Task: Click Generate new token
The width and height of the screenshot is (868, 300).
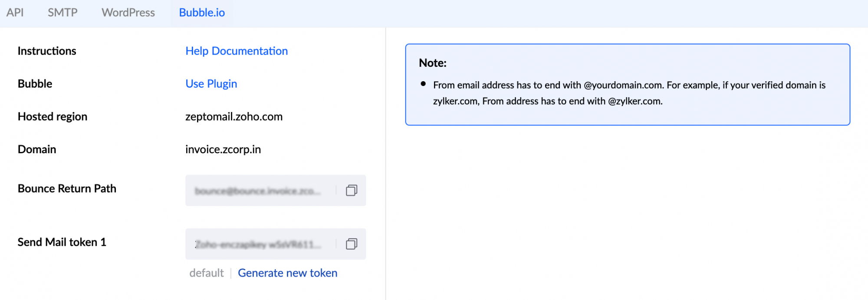Action: point(288,273)
